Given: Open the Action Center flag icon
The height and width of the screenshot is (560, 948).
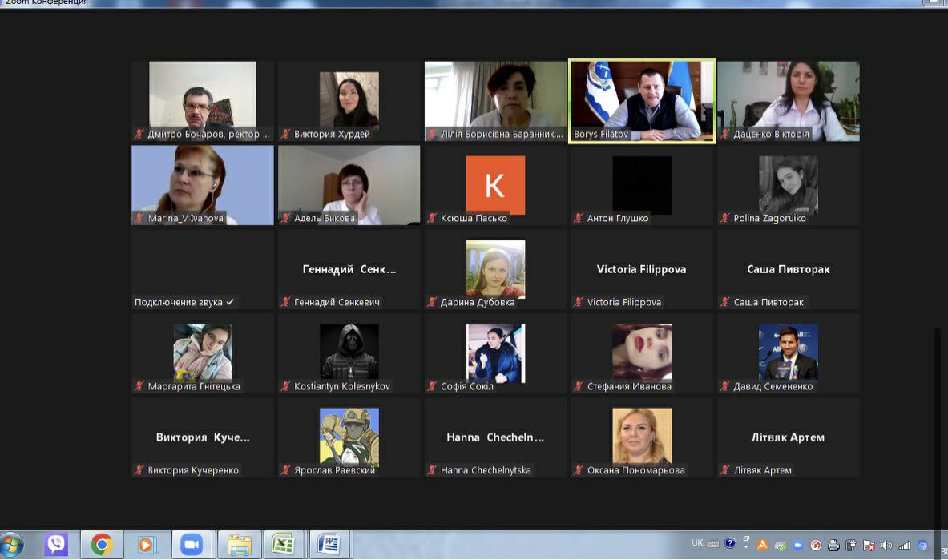Looking at the screenshot, I should pyautogui.click(x=869, y=546).
